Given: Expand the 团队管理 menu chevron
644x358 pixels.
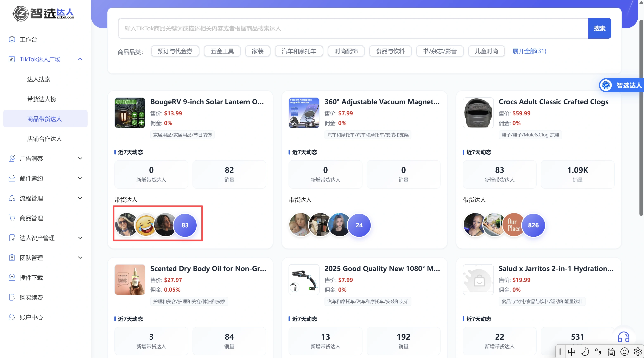Looking at the screenshot, I should [80, 258].
